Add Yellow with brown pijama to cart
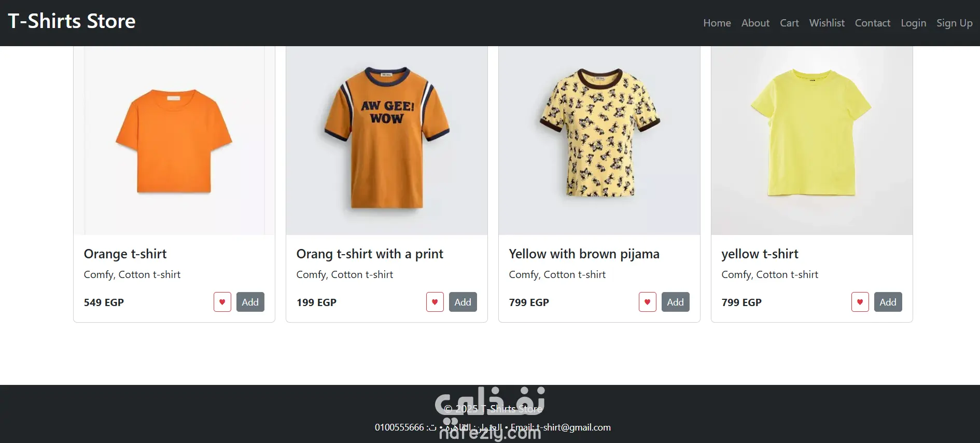980x443 pixels. [676, 302]
